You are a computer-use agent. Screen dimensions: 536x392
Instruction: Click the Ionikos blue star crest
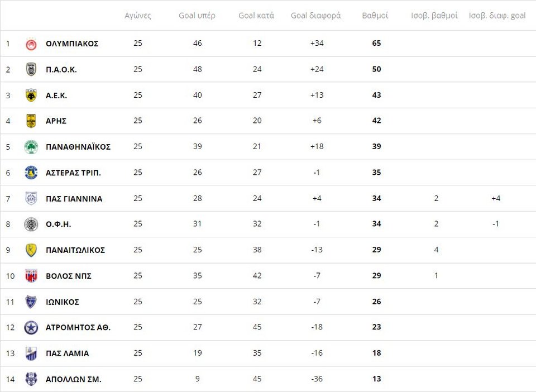pyautogui.click(x=31, y=302)
